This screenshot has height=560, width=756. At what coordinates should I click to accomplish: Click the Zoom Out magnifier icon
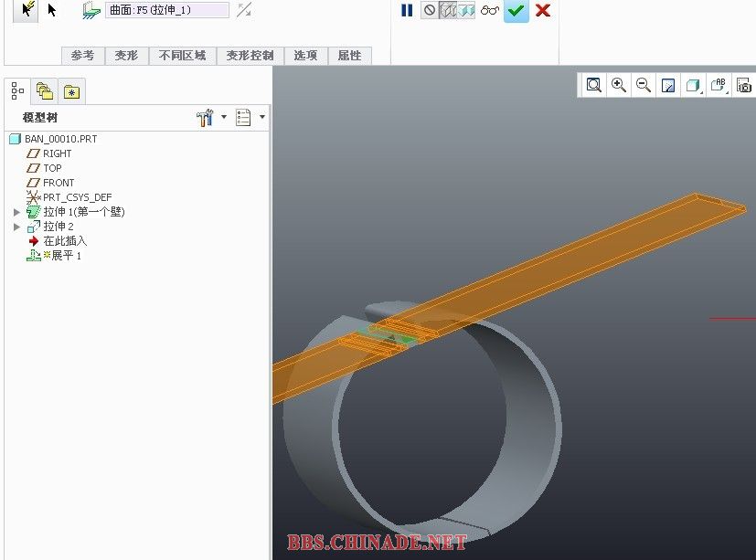pyautogui.click(x=644, y=85)
